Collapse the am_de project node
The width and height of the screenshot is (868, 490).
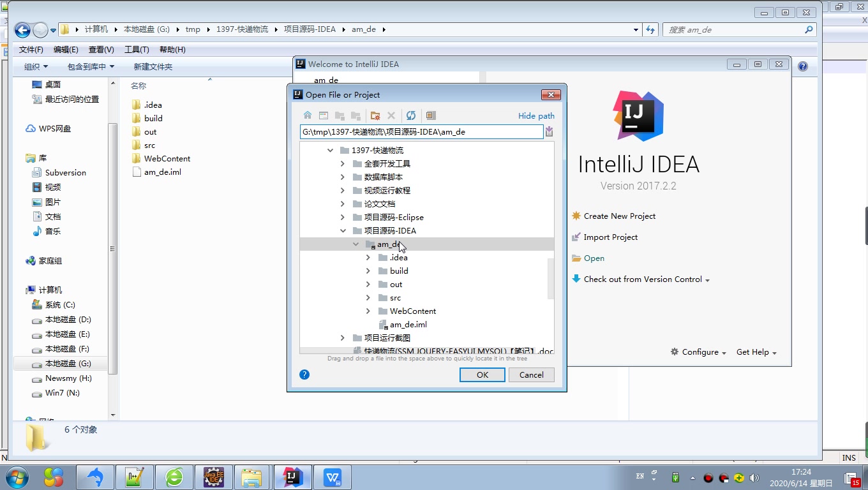click(x=355, y=244)
